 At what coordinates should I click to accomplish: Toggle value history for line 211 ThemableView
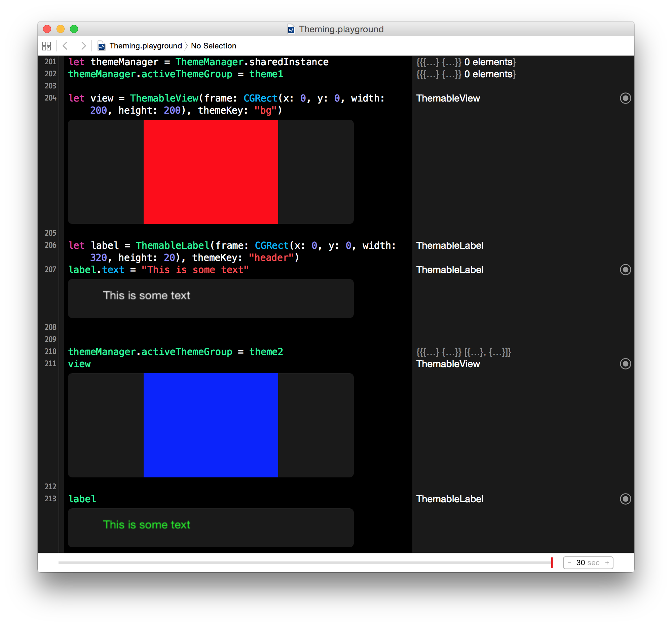(x=625, y=364)
